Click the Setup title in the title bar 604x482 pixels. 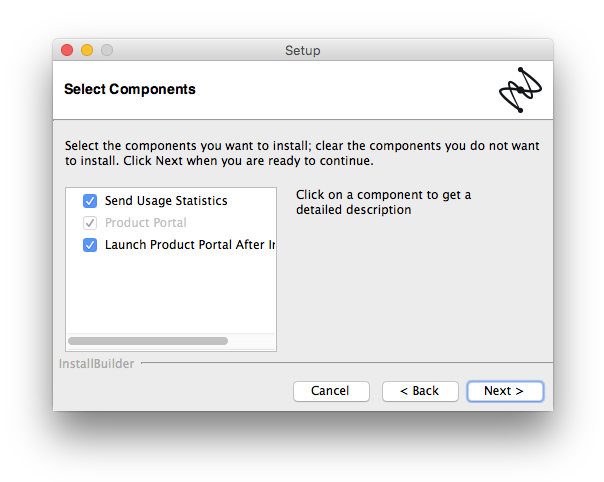point(302,50)
